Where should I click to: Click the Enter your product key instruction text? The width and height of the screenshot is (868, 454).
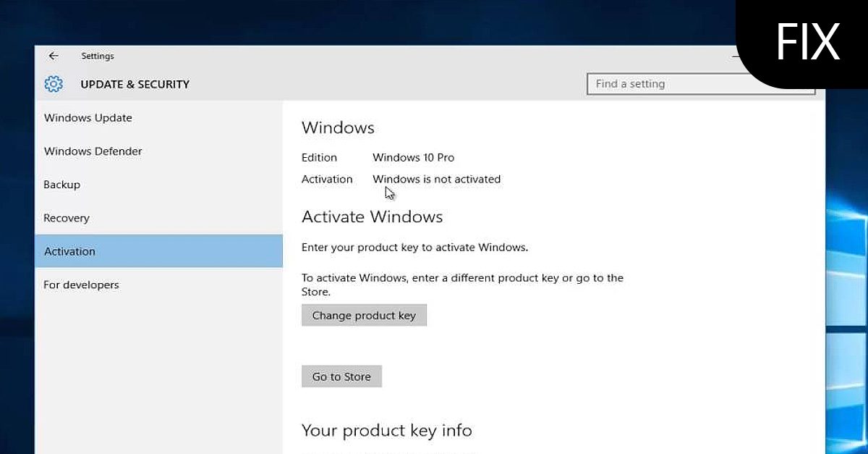(414, 247)
